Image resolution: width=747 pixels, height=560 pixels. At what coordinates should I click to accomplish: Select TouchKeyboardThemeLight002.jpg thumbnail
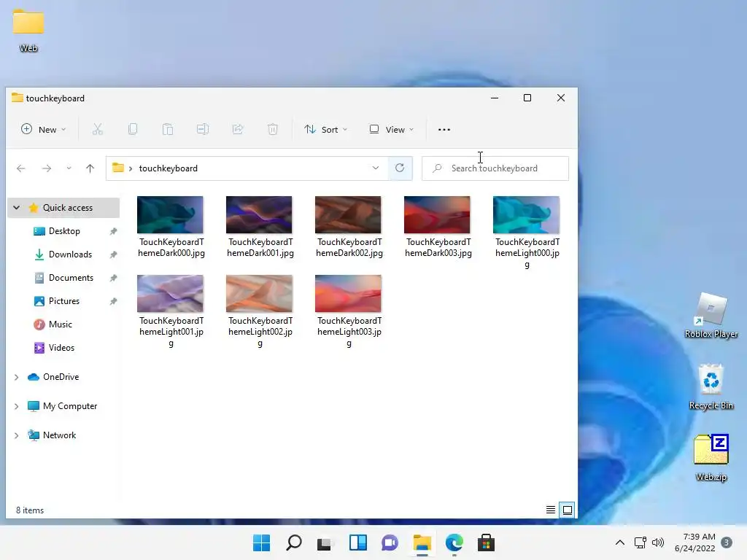click(x=259, y=293)
